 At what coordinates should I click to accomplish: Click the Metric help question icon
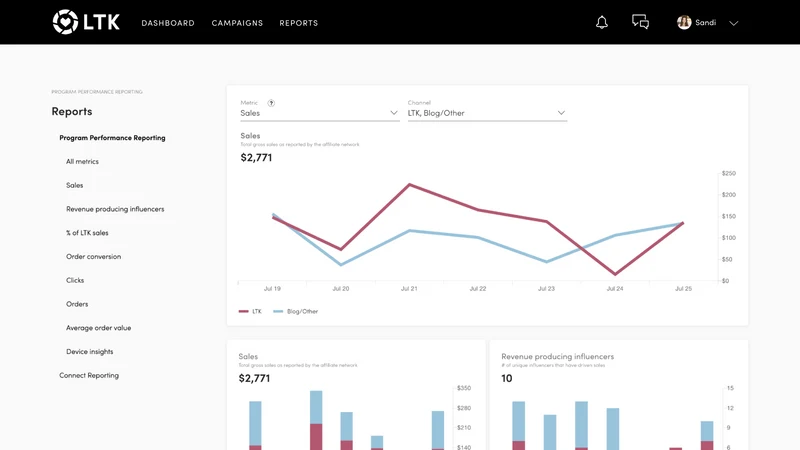coord(271,103)
